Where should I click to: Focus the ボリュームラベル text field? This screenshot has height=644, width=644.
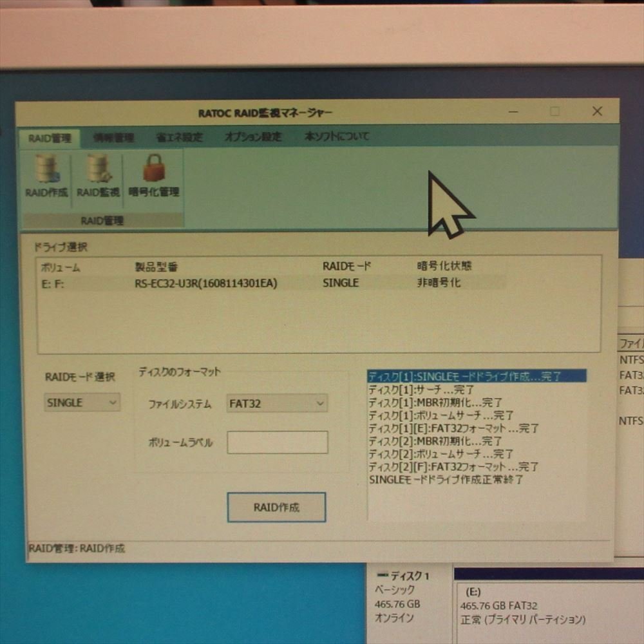[278, 442]
